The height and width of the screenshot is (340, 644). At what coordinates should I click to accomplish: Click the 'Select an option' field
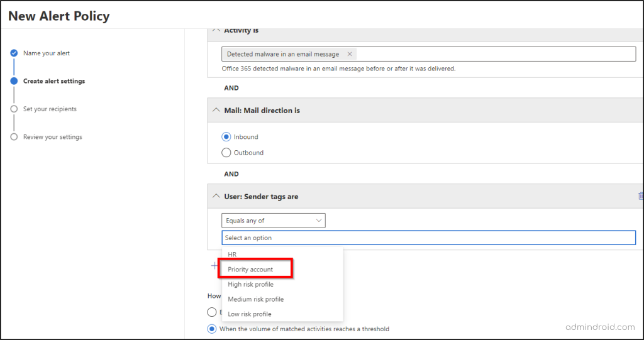pyautogui.click(x=429, y=238)
